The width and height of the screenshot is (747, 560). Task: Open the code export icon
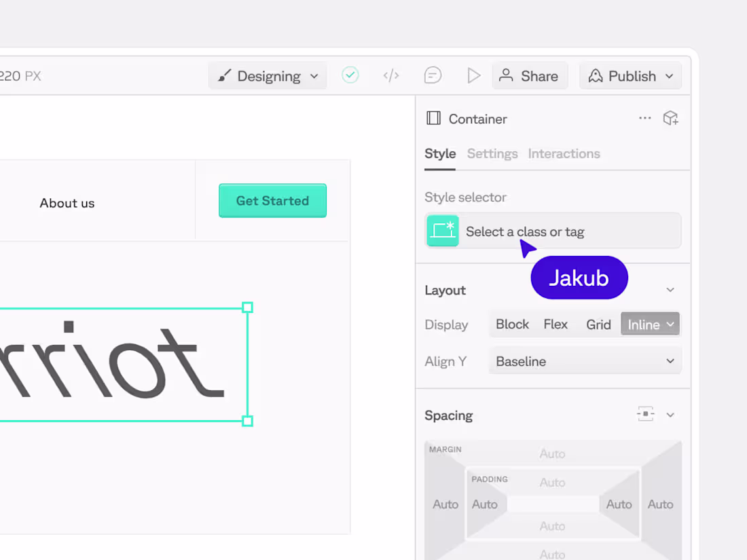[391, 75]
